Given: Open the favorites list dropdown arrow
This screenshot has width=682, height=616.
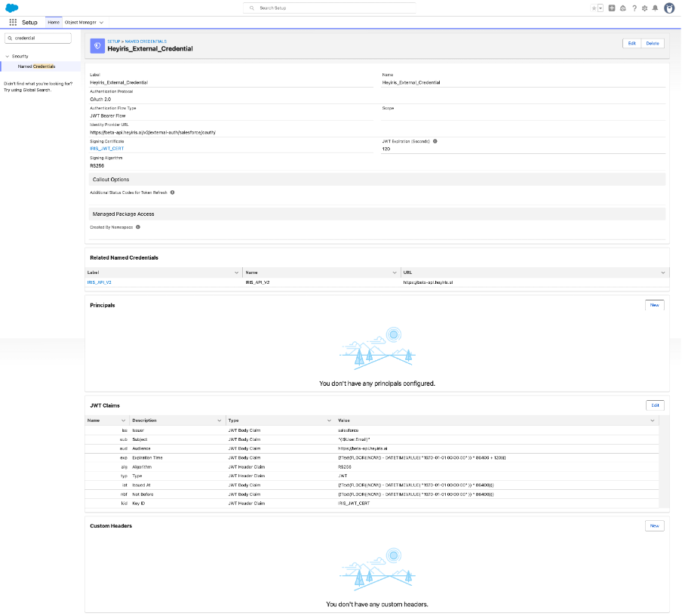Looking at the screenshot, I should [x=601, y=8].
